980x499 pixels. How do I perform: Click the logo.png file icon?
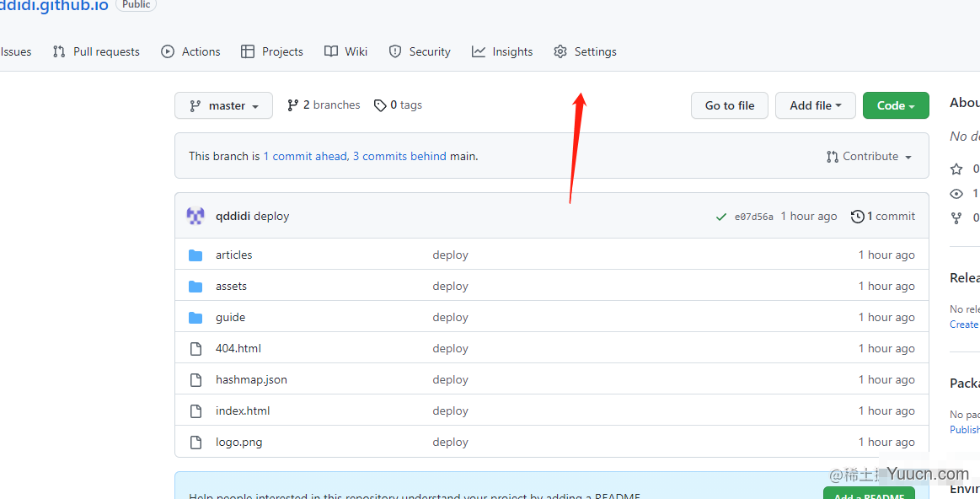click(195, 443)
